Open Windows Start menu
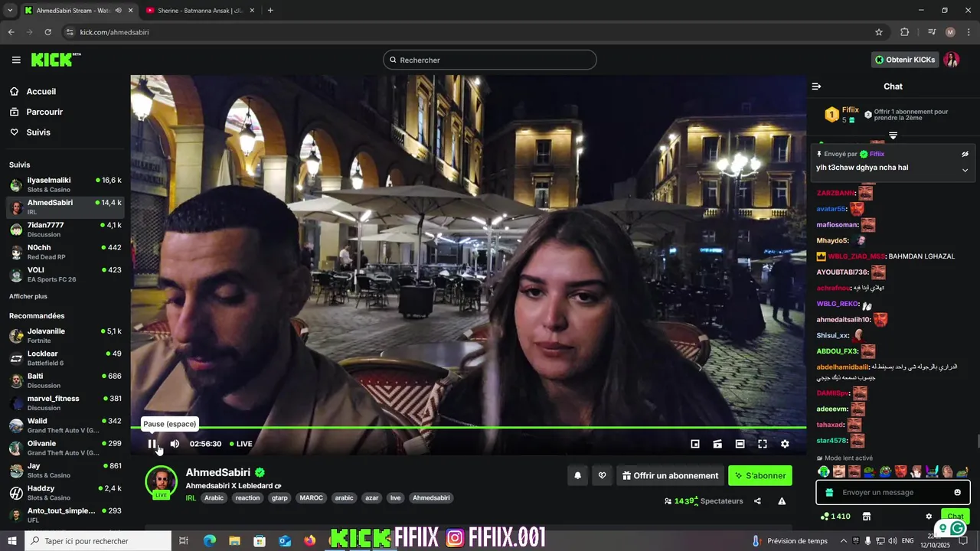 (x=12, y=541)
